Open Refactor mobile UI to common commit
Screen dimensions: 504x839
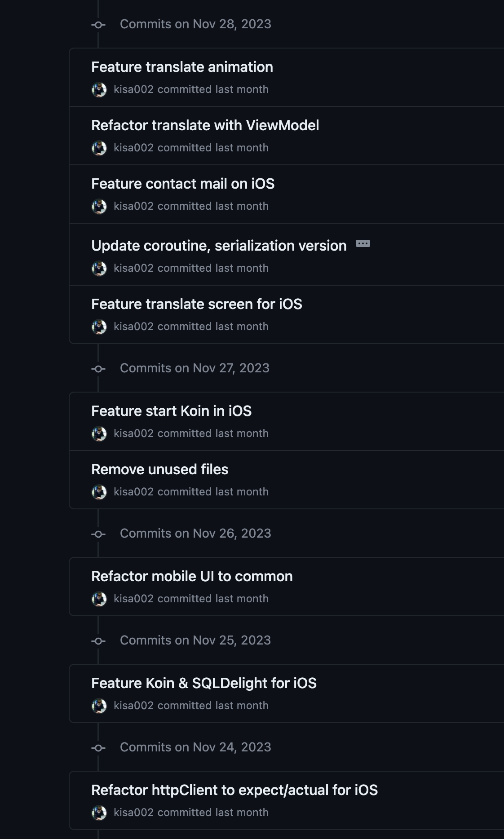pos(192,576)
